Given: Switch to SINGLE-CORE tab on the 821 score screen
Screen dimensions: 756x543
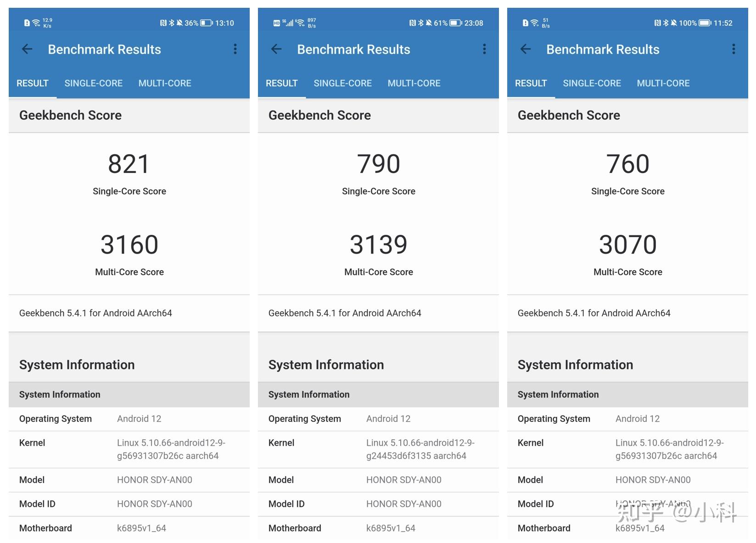Looking at the screenshot, I should [94, 83].
